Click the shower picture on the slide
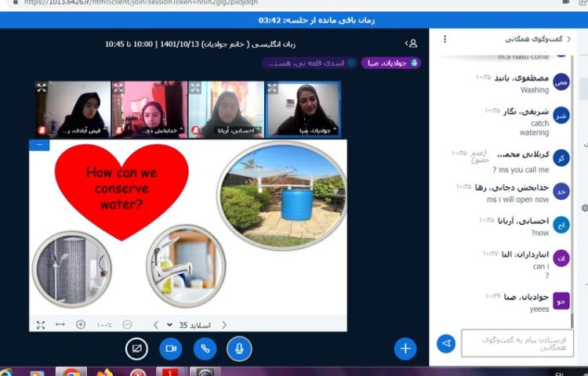Viewport: 588px width, 376px height. coord(71,269)
